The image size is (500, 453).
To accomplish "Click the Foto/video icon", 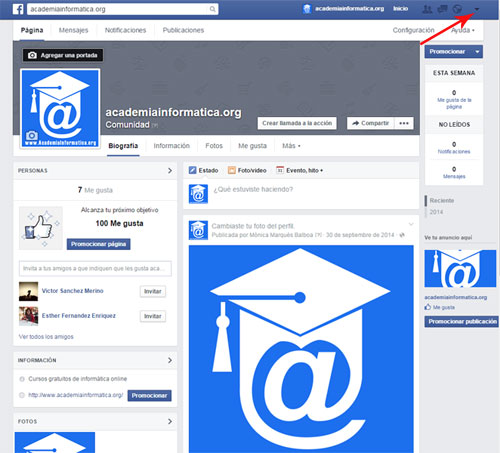I will pos(232,170).
